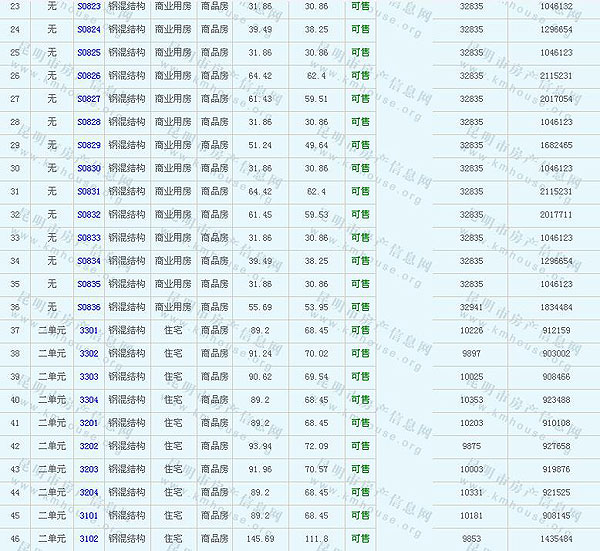The height and width of the screenshot is (551, 600).
Task: Click 可售 status for row 27
Action: pyautogui.click(x=360, y=99)
